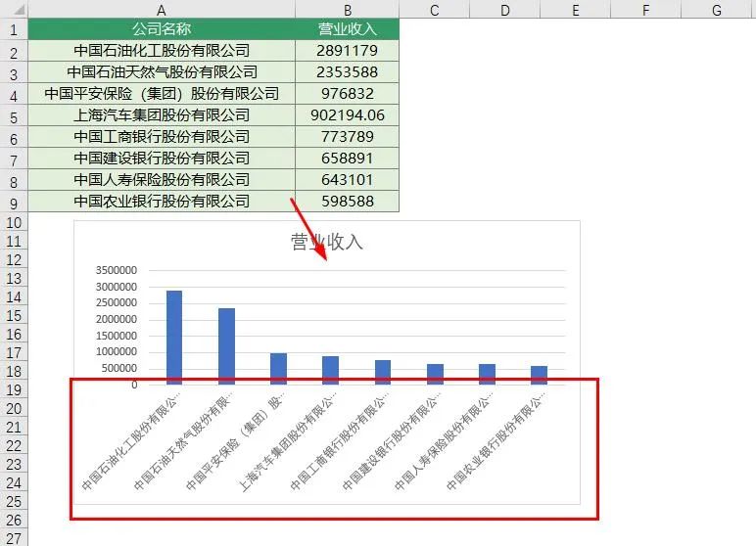Select column G header
Screen dimensions: 756x546
(717, 10)
